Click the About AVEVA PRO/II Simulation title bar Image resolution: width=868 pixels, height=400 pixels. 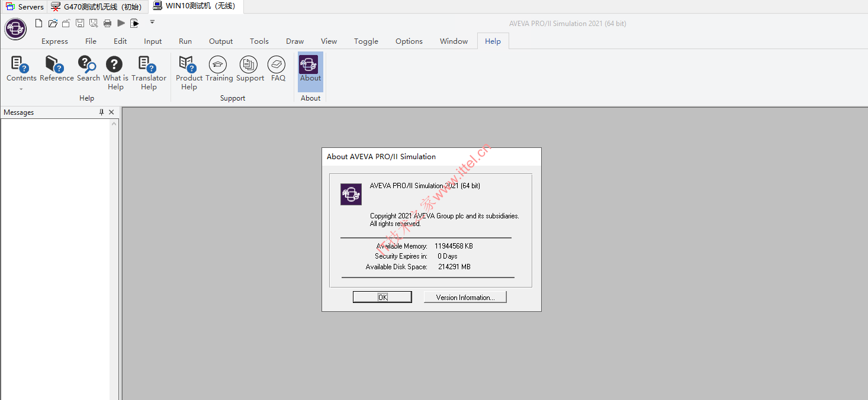[431, 157]
